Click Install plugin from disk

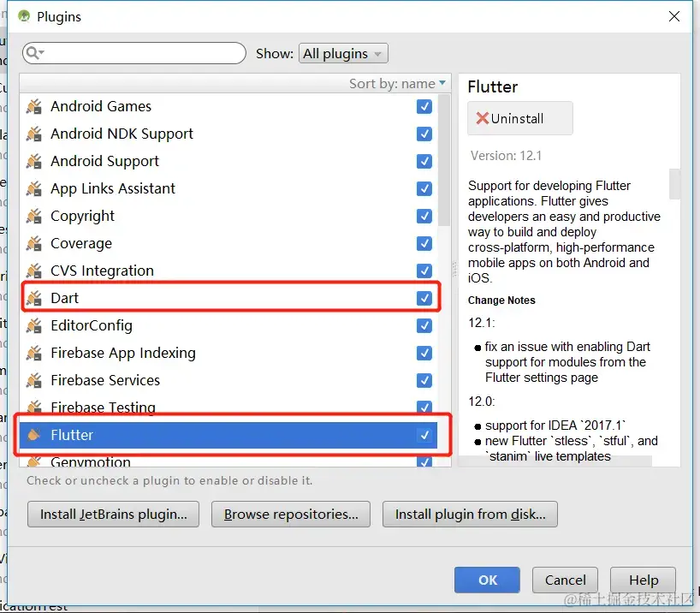(x=470, y=515)
